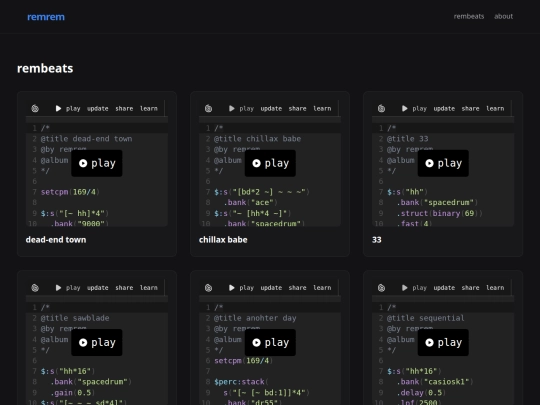Click code line @title sawblade
This screenshot has width=540, height=405.
point(75,318)
